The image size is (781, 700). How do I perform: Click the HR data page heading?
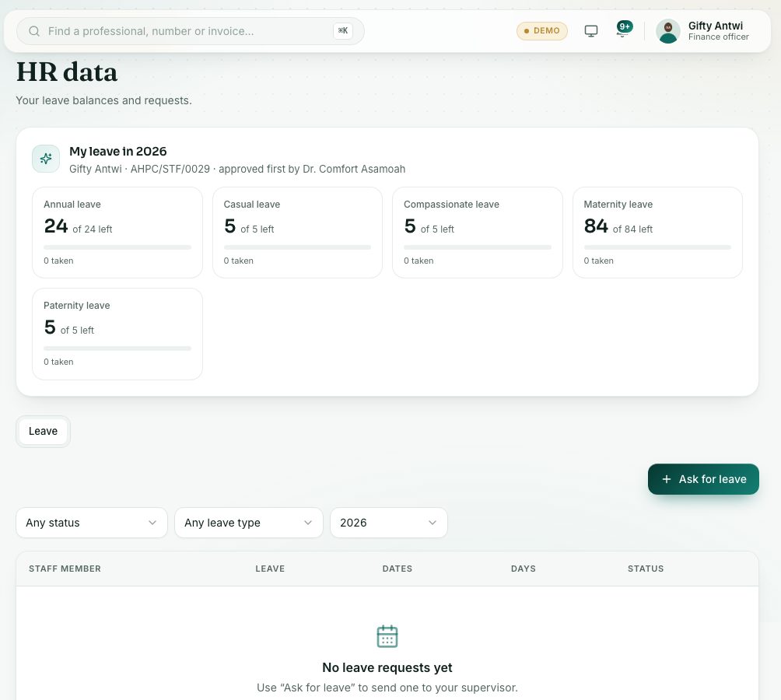tap(67, 72)
